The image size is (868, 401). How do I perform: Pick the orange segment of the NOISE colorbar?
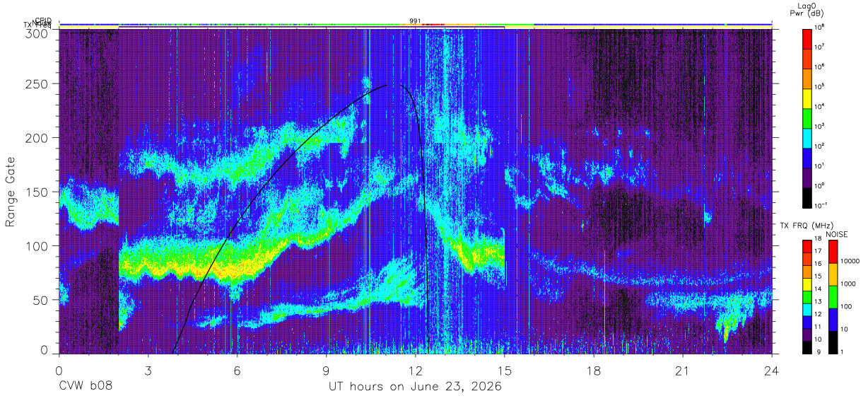833,274
